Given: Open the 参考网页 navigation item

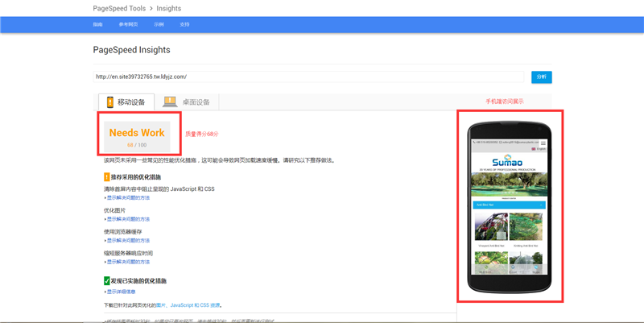Looking at the screenshot, I should tap(128, 25).
